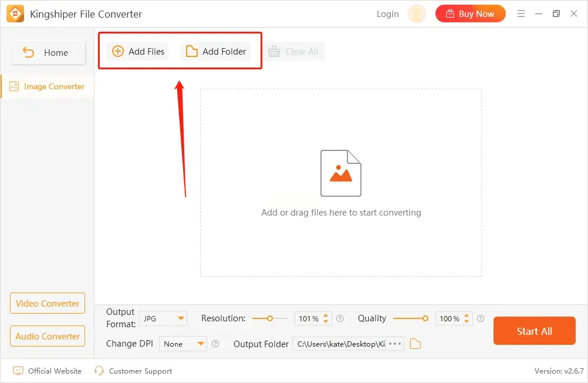Open Customer Support link
Screen dimensions: 588x383
(x=133, y=371)
